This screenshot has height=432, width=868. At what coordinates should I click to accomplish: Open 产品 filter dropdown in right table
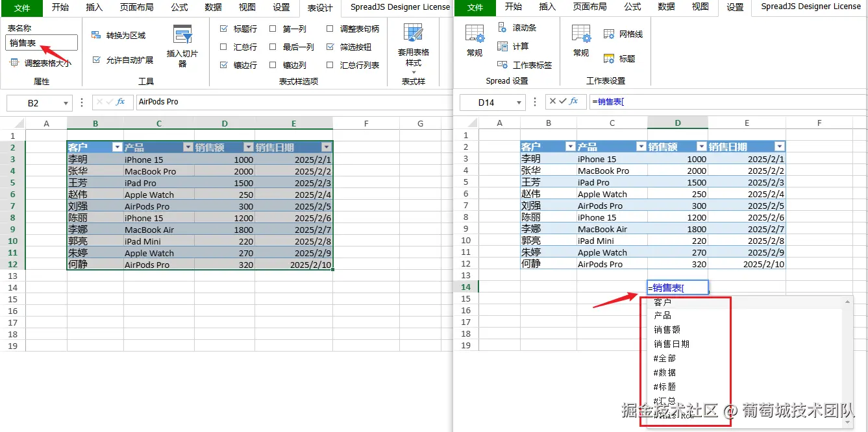pos(641,147)
